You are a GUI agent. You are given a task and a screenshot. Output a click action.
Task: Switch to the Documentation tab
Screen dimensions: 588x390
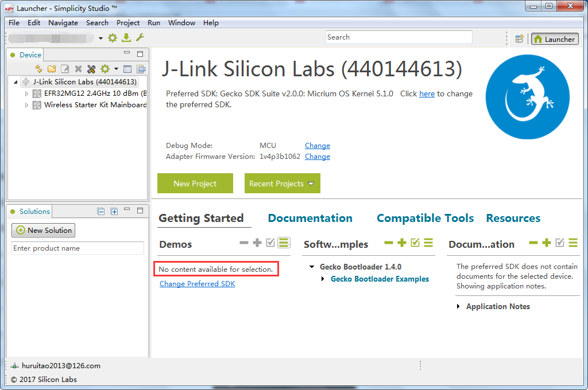tap(310, 218)
